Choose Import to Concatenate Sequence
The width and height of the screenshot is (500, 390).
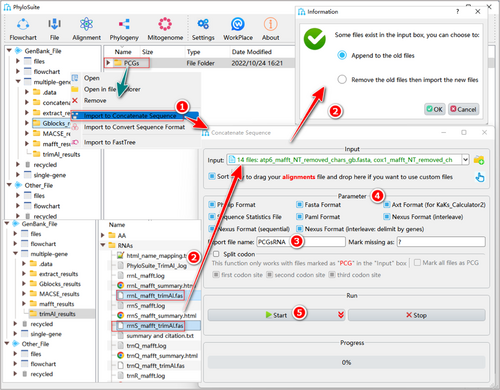(x=130, y=116)
